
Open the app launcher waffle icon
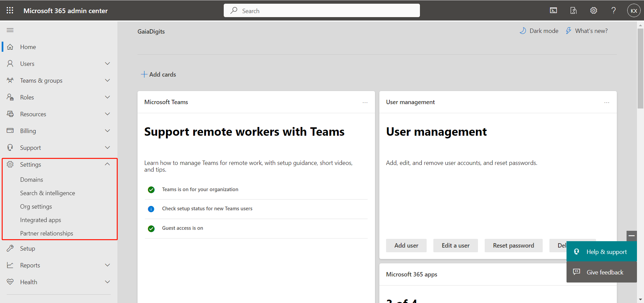click(x=10, y=10)
